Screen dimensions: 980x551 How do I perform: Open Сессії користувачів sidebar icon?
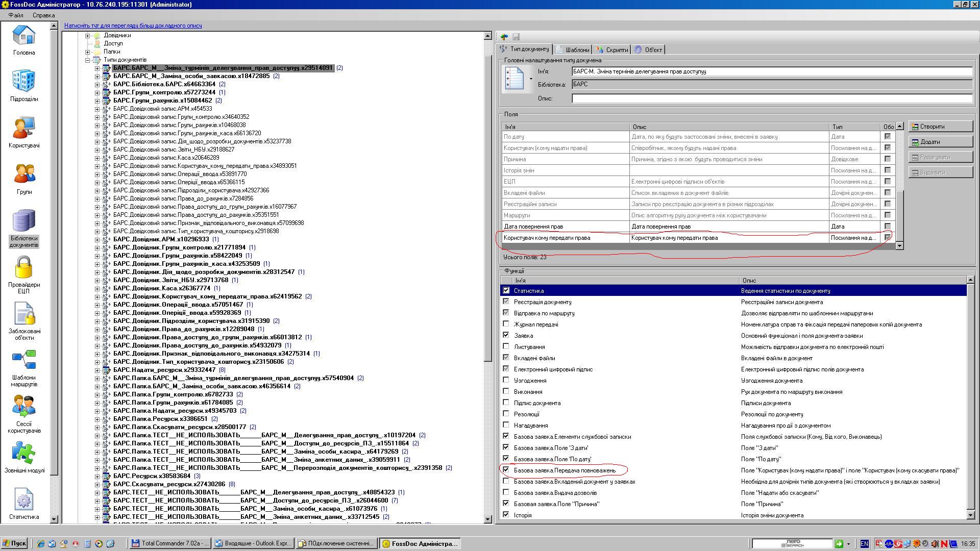click(23, 407)
